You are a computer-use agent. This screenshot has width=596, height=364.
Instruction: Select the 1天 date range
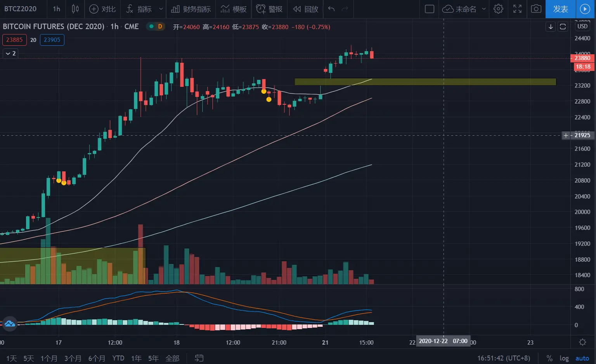12,358
